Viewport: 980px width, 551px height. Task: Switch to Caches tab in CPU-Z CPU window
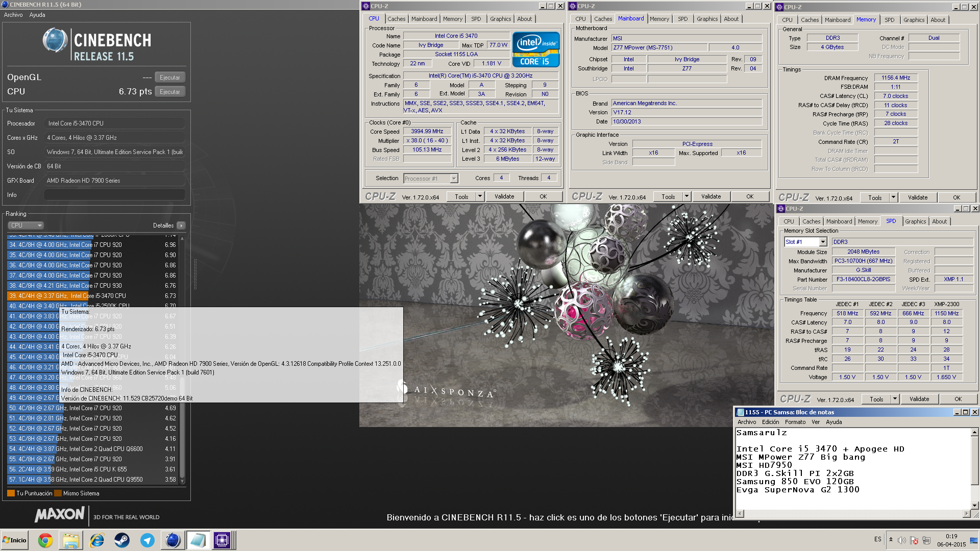tap(396, 19)
